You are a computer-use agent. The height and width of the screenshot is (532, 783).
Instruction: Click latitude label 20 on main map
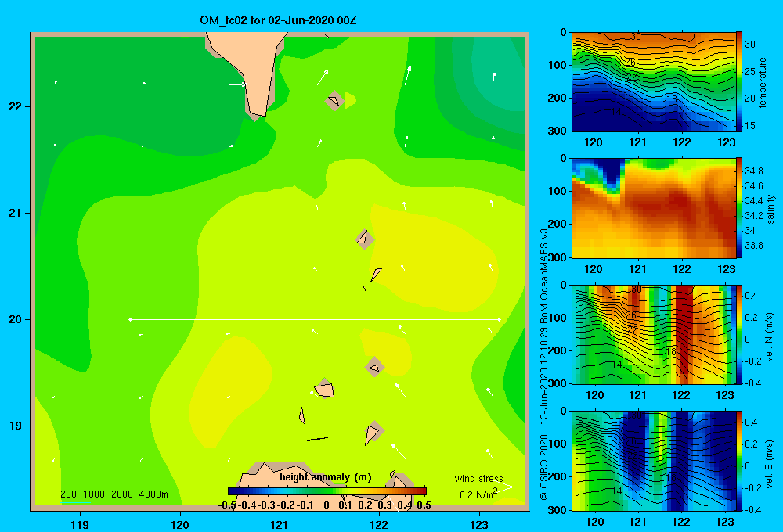click(x=16, y=319)
